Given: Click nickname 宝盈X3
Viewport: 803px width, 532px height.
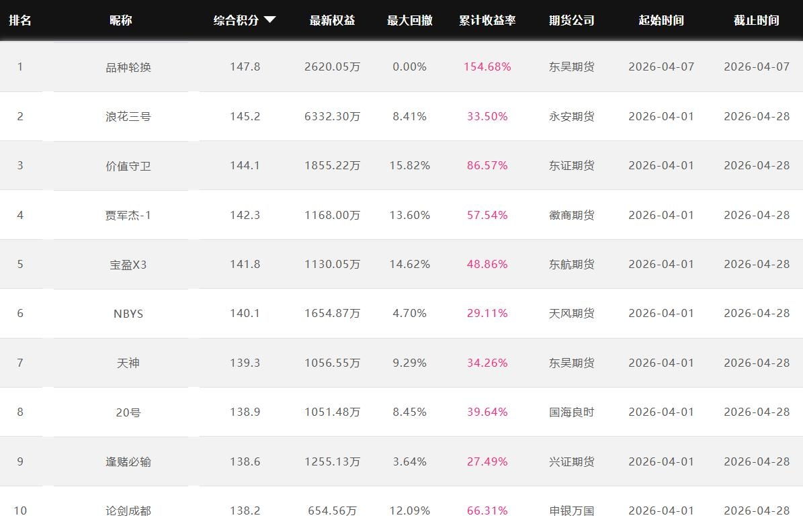Looking at the screenshot, I should 128,265.
